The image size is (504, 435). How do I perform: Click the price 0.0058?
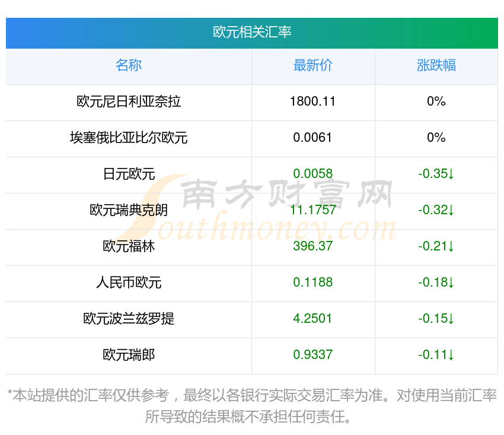[x=312, y=174]
